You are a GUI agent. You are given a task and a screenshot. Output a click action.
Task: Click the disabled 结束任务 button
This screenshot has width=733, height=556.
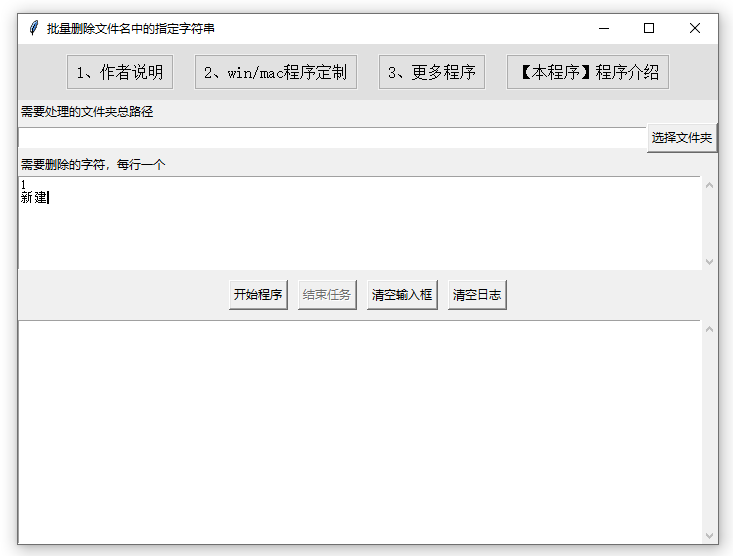coord(327,295)
